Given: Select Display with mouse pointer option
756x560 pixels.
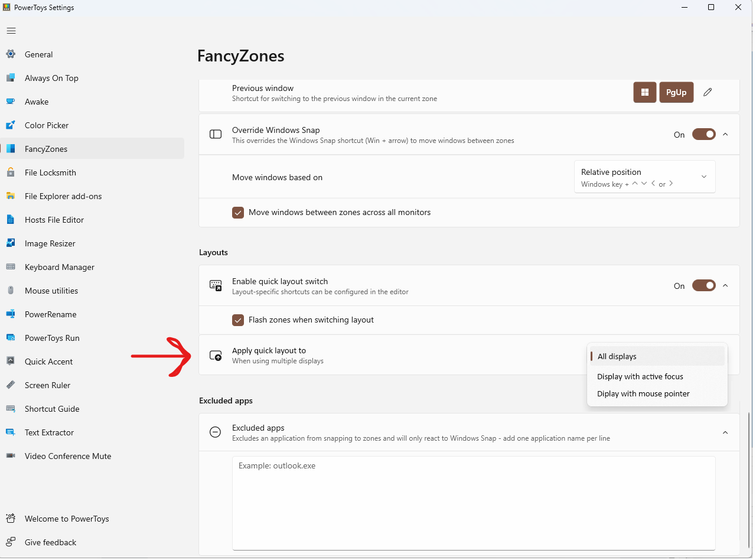Looking at the screenshot, I should click(x=643, y=393).
